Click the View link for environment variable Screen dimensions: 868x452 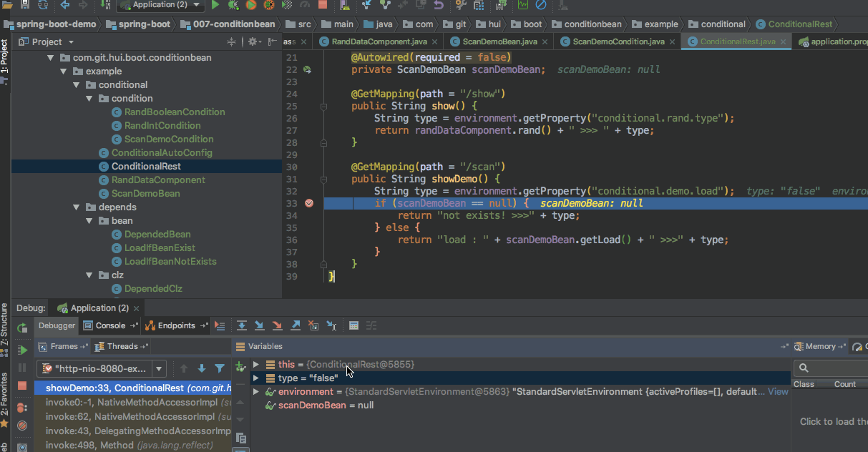point(778,392)
